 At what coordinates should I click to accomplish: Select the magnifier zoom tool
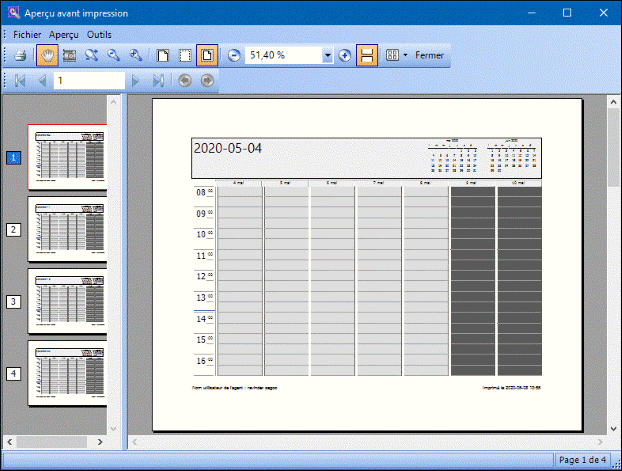(92, 55)
